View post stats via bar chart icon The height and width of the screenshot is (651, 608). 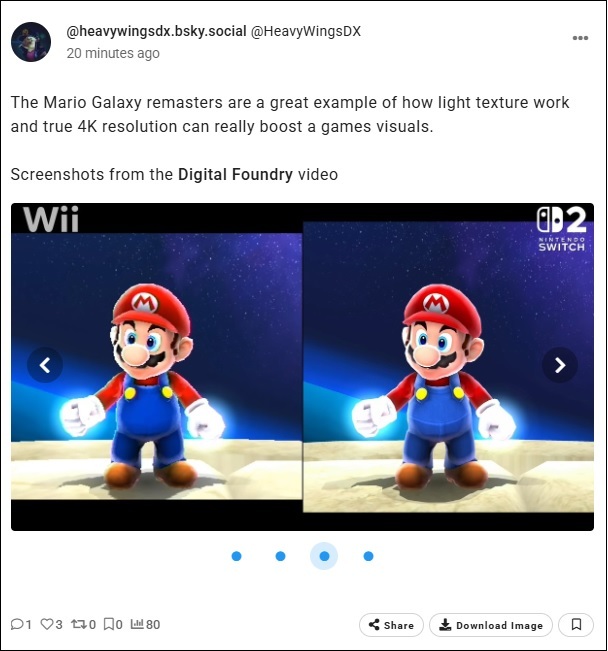(137, 624)
